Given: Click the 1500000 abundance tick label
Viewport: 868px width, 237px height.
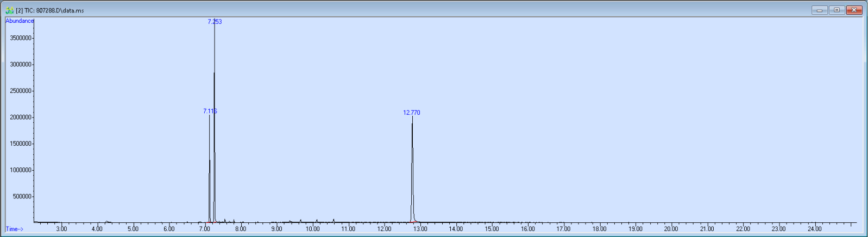Looking at the screenshot, I should point(21,144).
